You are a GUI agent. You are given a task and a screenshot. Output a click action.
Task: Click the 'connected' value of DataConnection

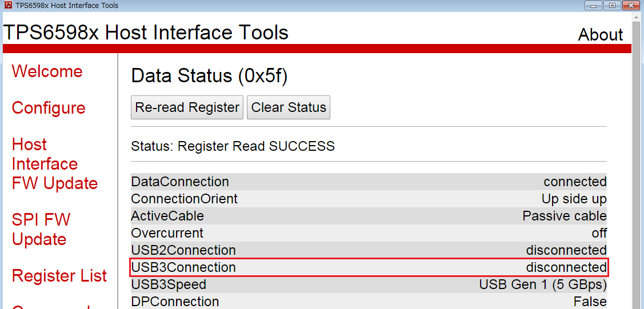pos(575,182)
